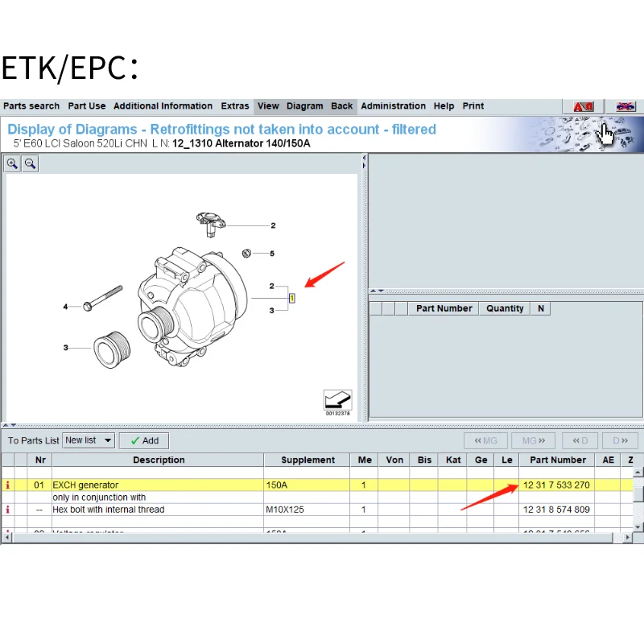This screenshot has width=644, height=644.
Task: Click the 150A supplement cell
Action: pyautogui.click(x=307, y=485)
